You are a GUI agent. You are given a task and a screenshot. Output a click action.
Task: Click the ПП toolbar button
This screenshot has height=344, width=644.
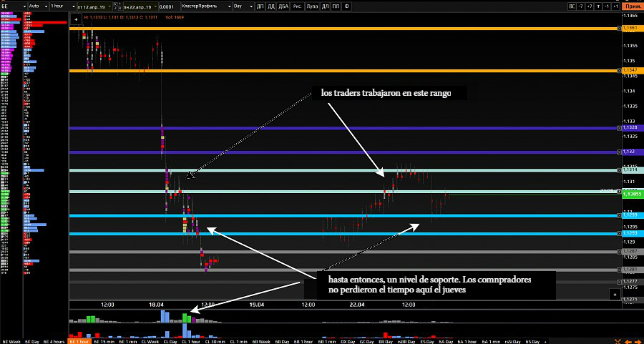click(x=336, y=6)
